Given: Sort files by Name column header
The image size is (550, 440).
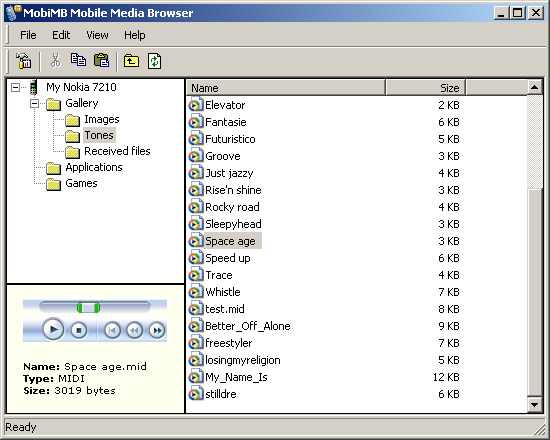Looking at the screenshot, I should point(286,88).
